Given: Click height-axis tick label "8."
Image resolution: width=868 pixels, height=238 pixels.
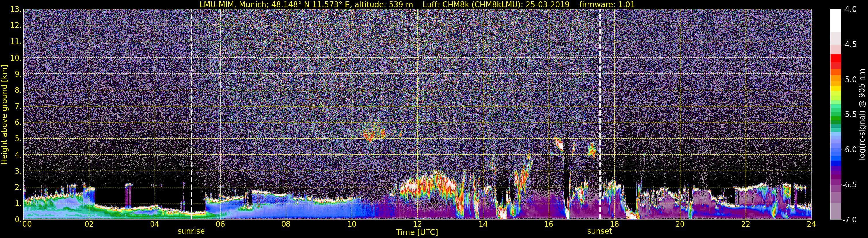Looking at the screenshot, I should [18, 90].
